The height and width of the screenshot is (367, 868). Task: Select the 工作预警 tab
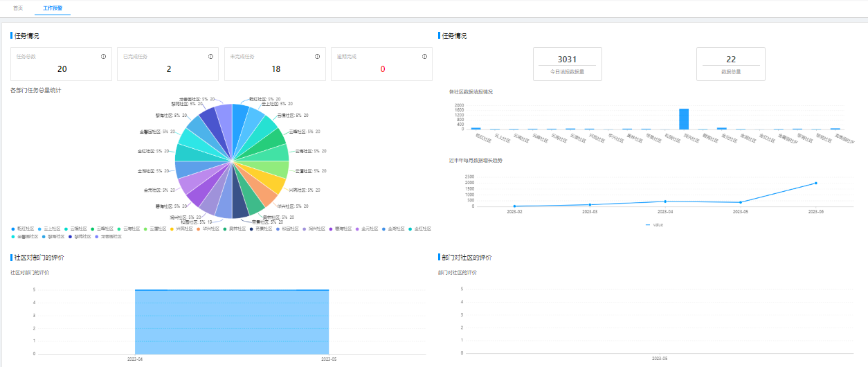[52, 8]
